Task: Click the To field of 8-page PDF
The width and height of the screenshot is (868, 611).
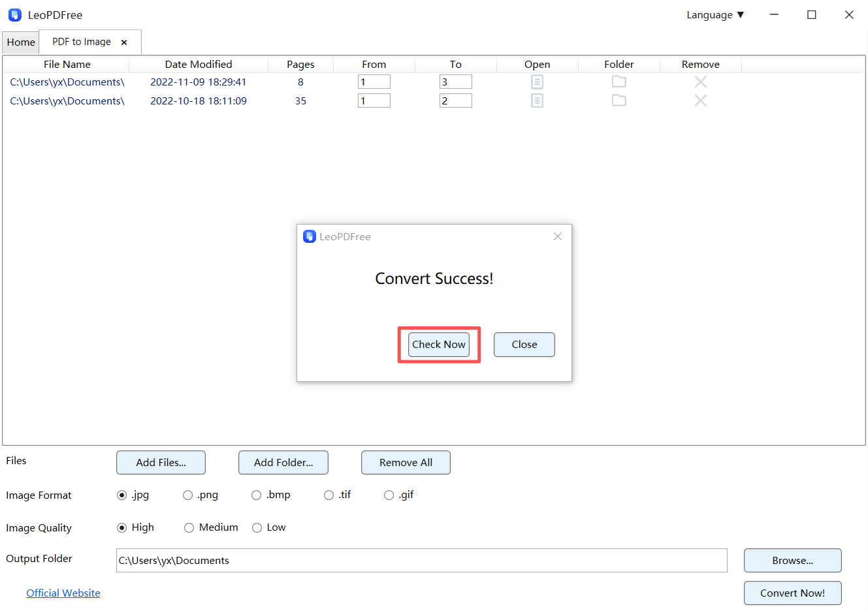Action: [456, 82]
